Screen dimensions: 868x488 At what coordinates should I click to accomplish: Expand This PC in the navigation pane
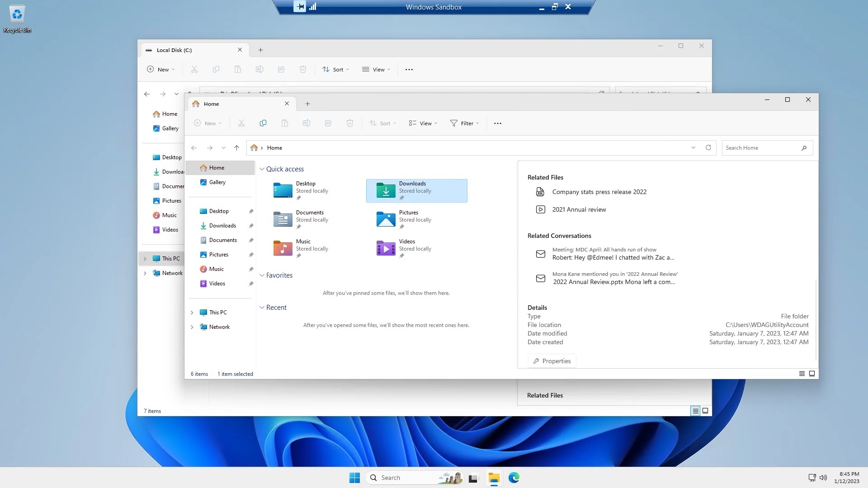tap(191, 312)
